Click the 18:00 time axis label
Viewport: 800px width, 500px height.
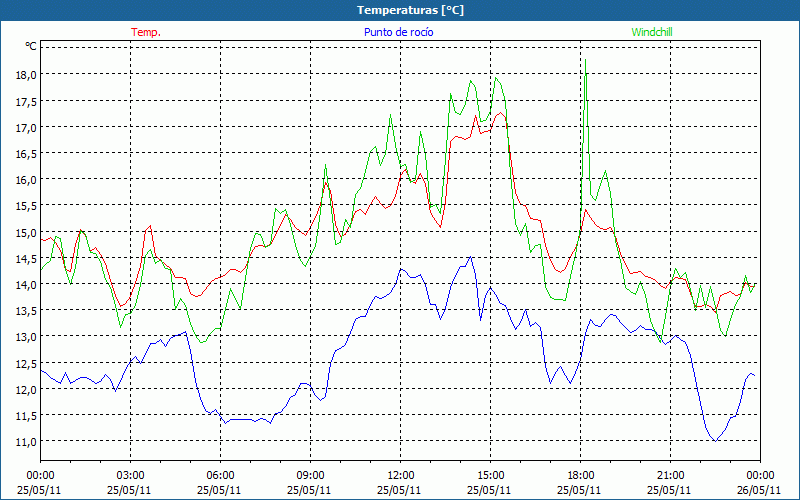[x=580, y=476]
